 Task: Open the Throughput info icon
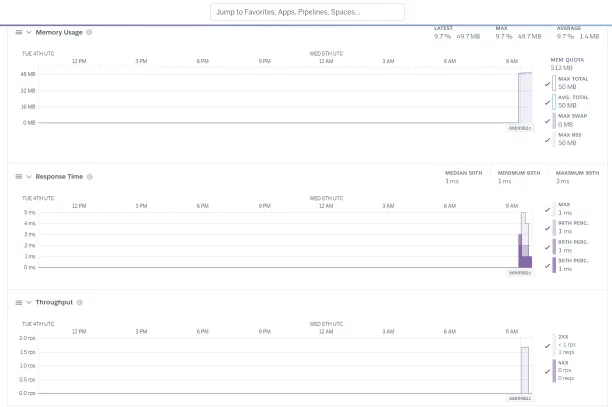79,302
